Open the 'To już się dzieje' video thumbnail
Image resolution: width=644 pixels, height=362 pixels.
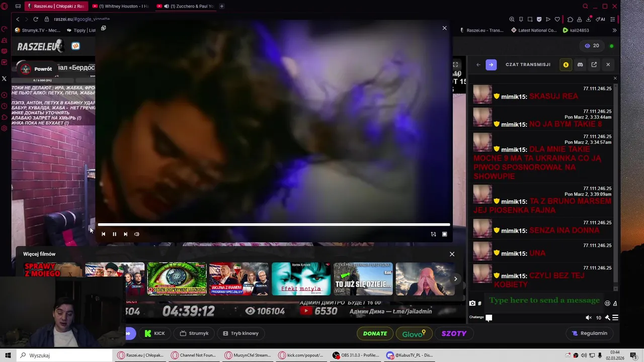(x=363, y=279)
